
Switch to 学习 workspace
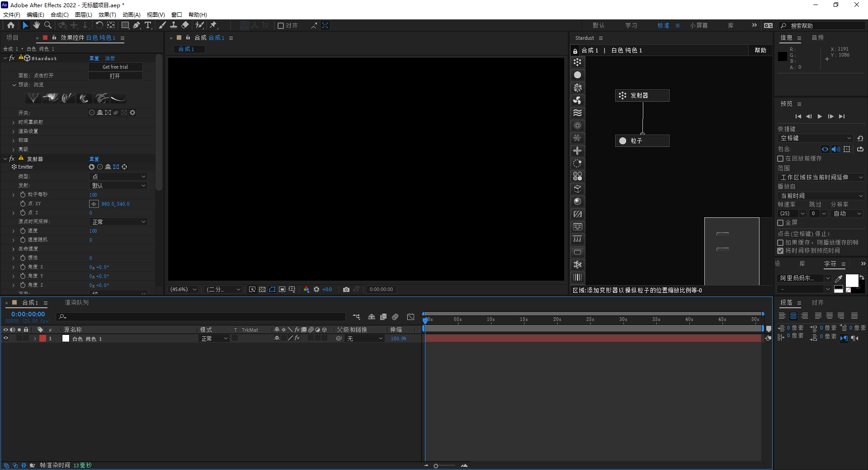point(631,25)
